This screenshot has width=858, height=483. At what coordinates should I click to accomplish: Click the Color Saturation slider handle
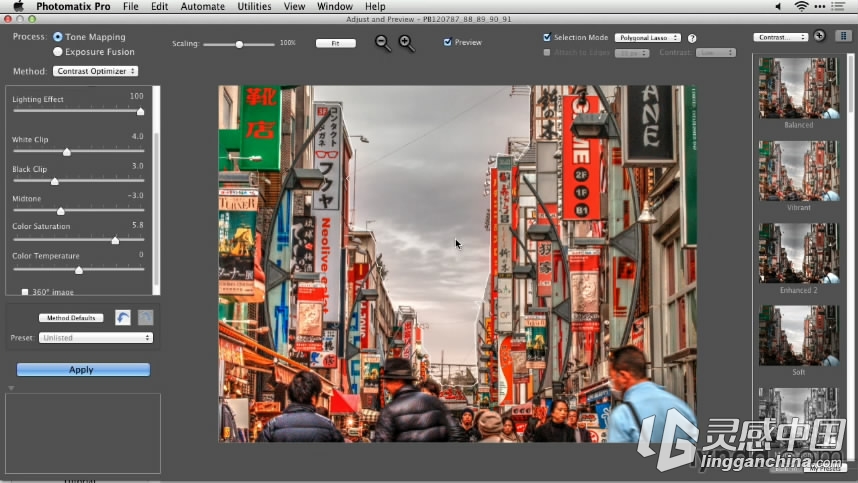(x=115, y=240)
